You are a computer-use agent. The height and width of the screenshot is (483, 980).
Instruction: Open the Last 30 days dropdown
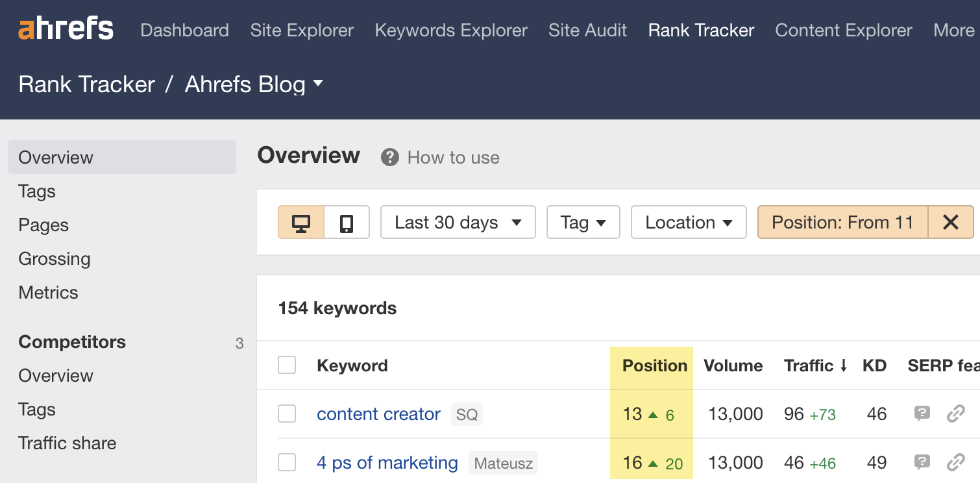[458, 223]
